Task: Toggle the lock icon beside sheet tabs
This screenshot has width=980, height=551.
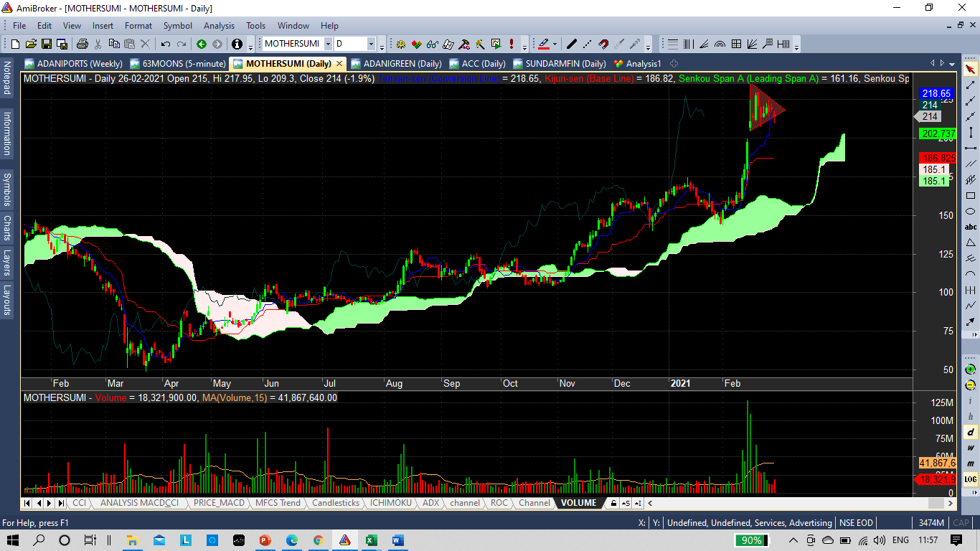Action: click(x=613, y=503)
